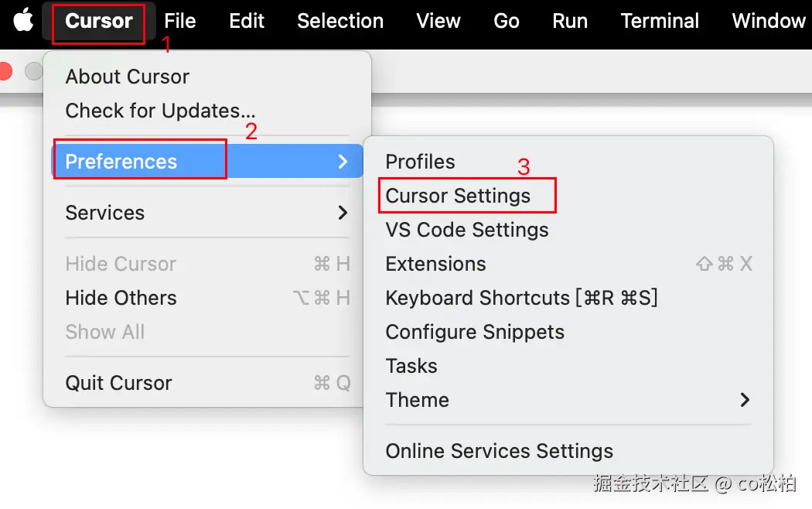Click the Cursor menu bar item
Viewport: 812px width, 509px height.
coord(98,21)
